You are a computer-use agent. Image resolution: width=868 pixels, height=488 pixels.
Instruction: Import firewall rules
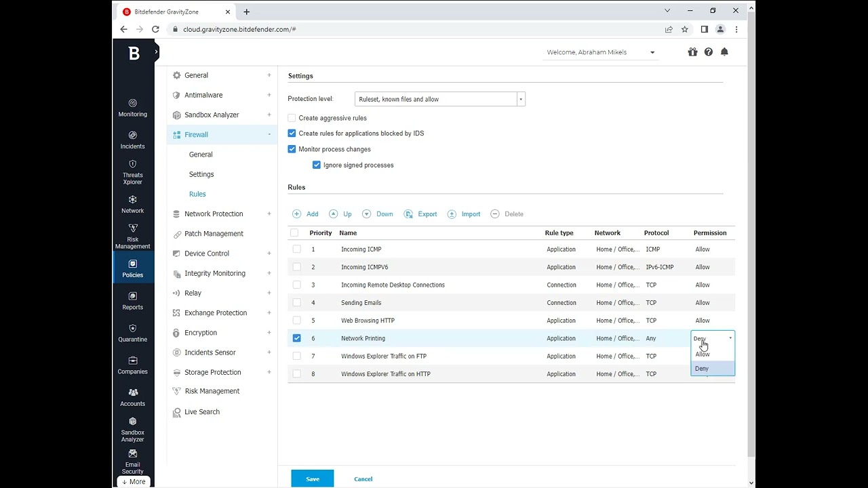[x=464, y=214]
